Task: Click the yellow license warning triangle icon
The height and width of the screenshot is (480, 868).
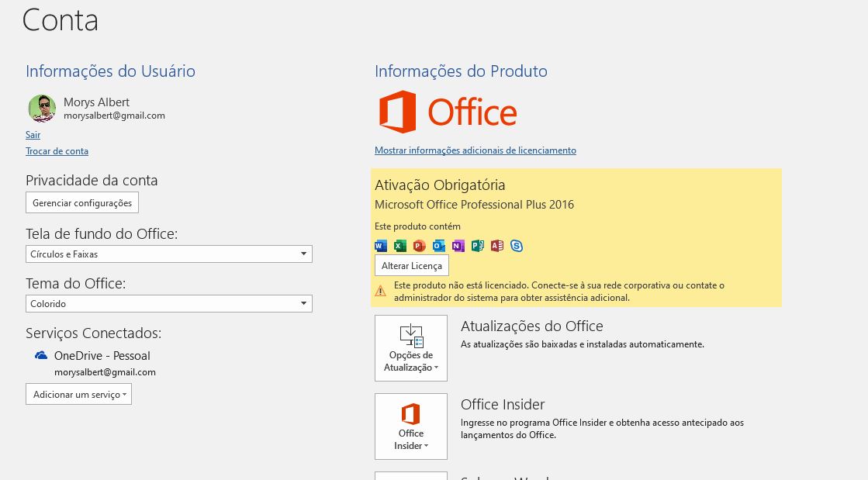Action: tap(380, 292)
